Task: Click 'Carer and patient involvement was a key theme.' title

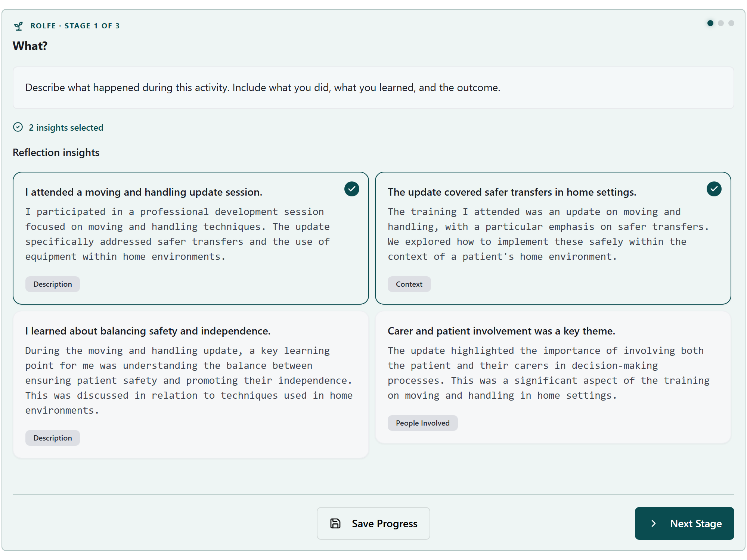Action: pos(501,331)
